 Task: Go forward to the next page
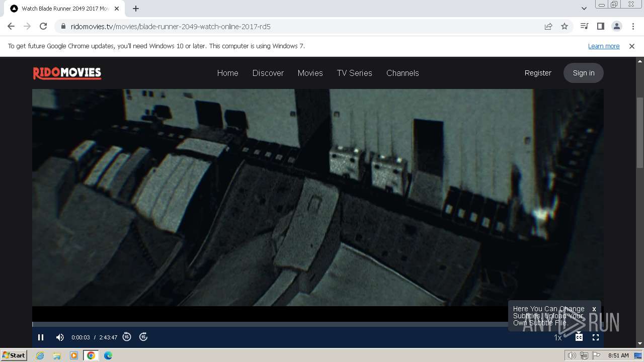pos(27,26)
